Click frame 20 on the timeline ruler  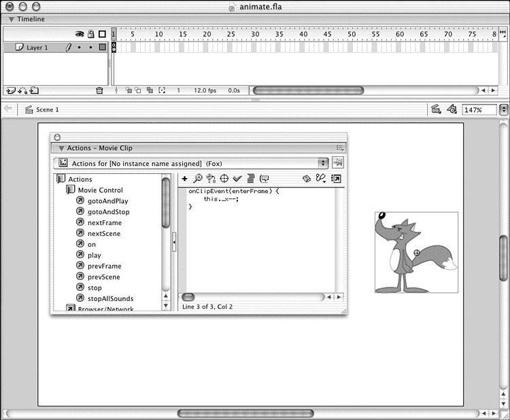[207, 34]
